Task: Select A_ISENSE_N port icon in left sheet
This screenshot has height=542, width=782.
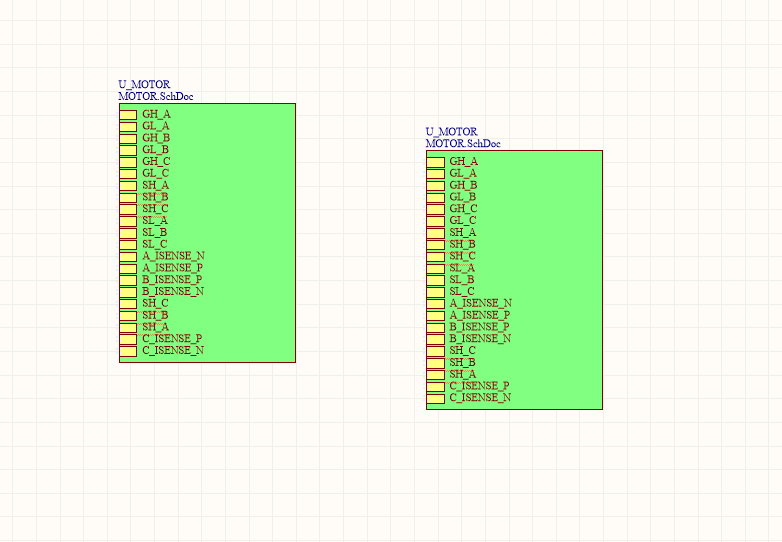Action: coord(128,257)
